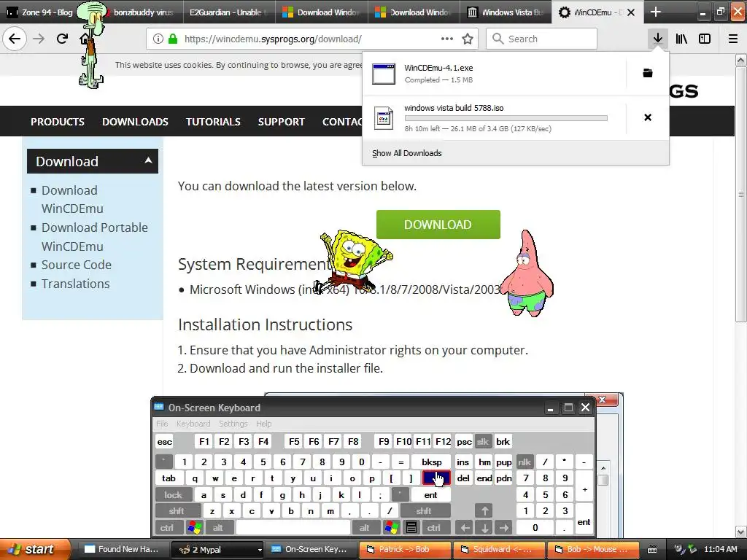Click the space bar on On-Screen Keyboard
The width and height of the screenshot is (747, 560).
tap(293, 527)
